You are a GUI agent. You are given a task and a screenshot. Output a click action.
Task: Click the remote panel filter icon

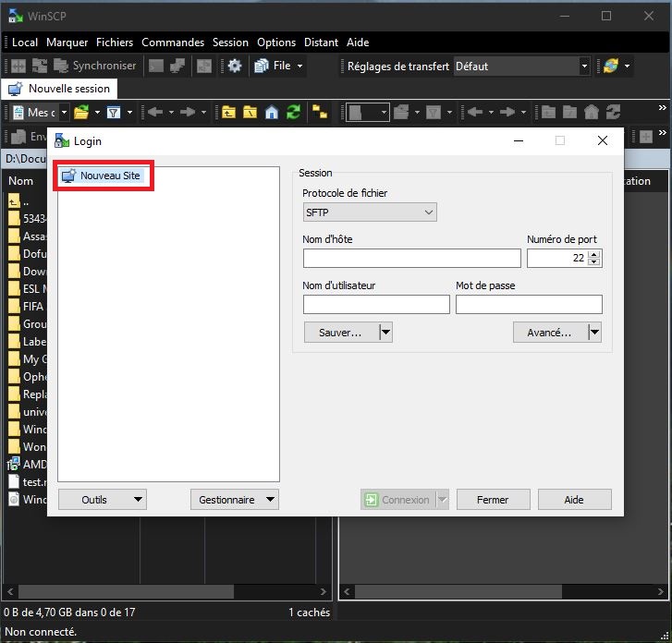click(x=434, y=113)
